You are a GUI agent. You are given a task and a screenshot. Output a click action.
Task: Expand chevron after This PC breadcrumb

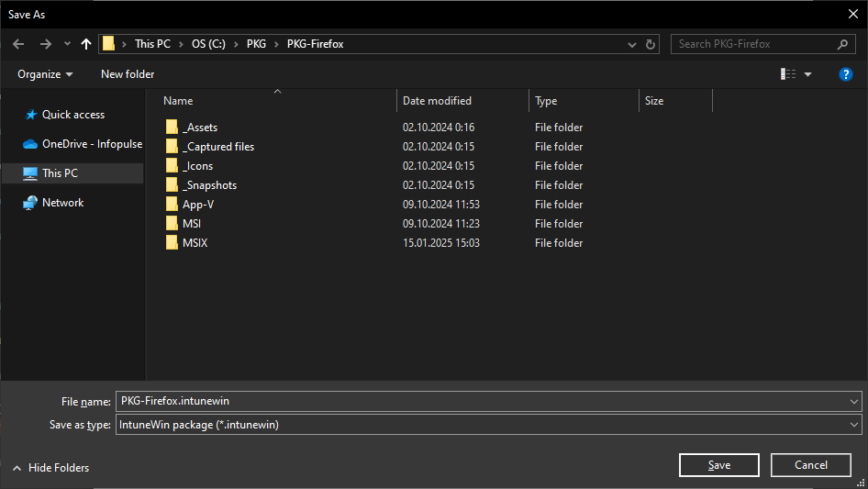tap(181, 44)
